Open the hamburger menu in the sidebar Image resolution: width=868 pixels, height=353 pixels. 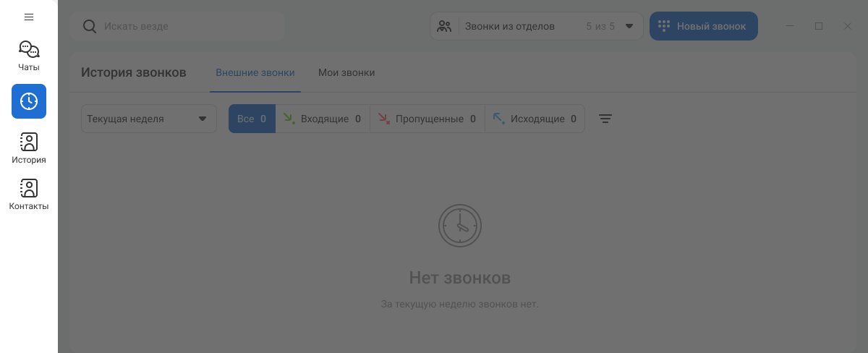pos(29,17)
